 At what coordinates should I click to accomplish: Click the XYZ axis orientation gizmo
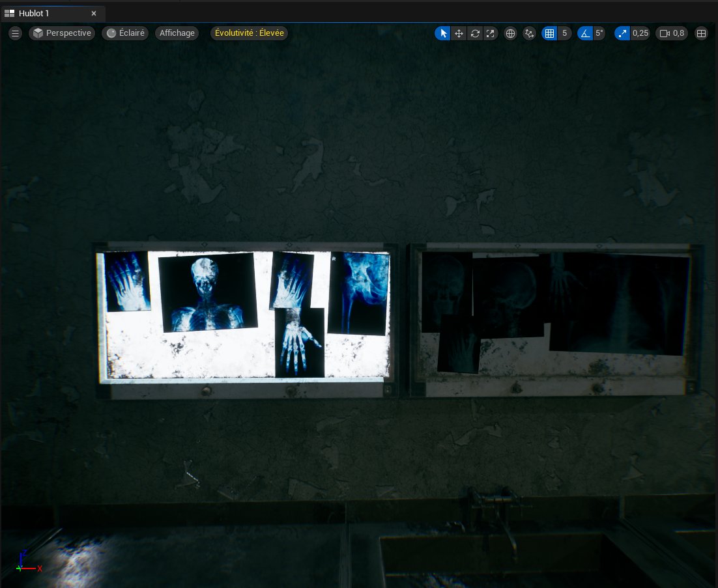29,561
